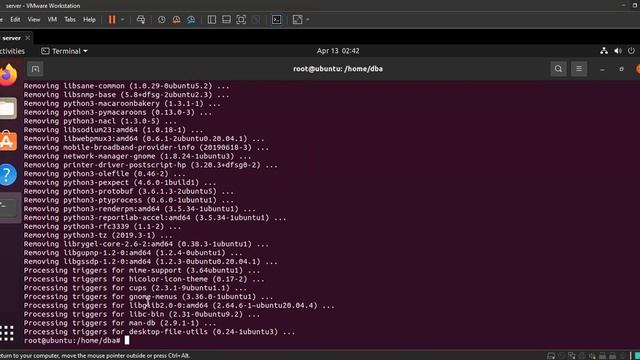Open the VMware console view

point(276,20)
